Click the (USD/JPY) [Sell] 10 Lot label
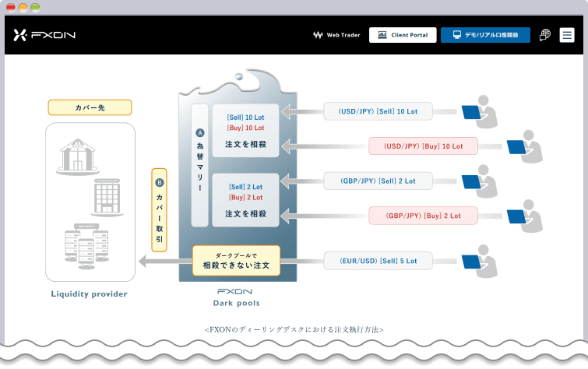This screenshot has height=369, width=588. click(x=378, y=111)
